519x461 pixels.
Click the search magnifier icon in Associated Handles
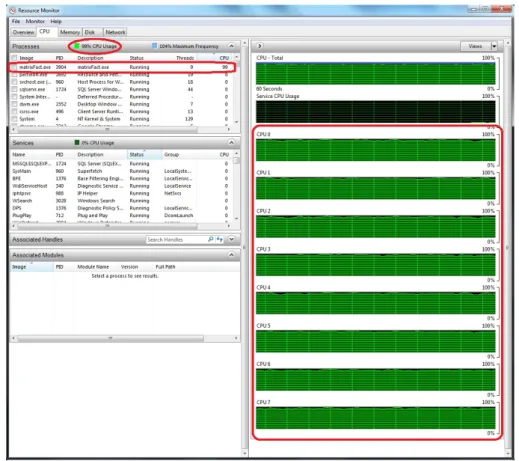[x=211, y=239]
